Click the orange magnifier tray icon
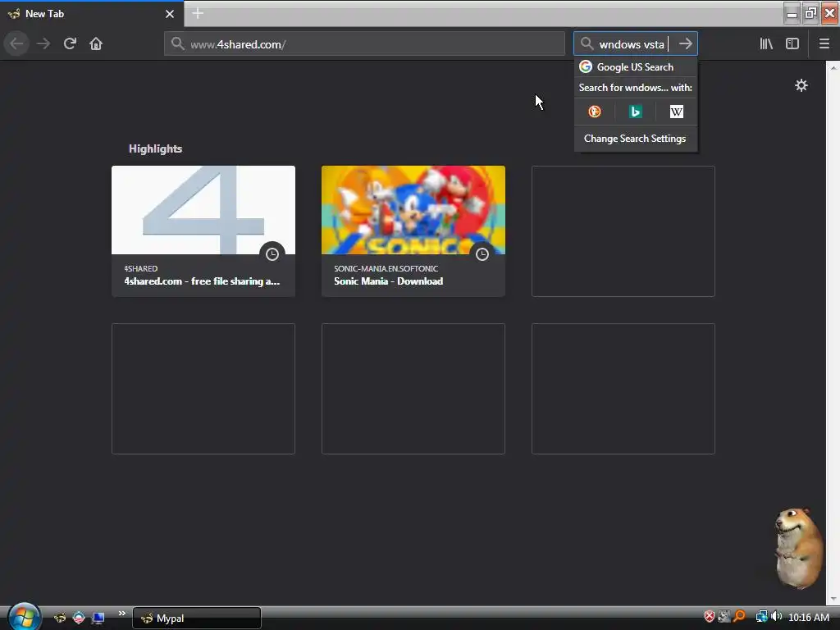 pyautogui.click(x=739, y=617)
